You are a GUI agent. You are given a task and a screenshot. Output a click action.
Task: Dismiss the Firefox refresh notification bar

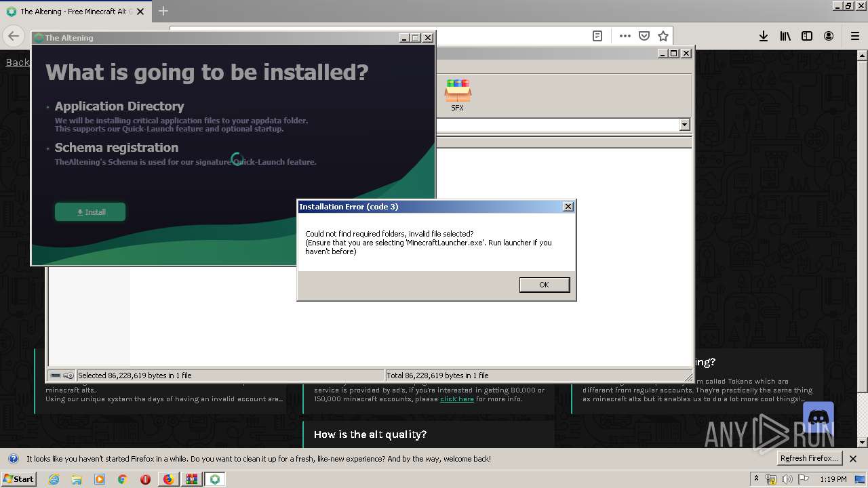tap(853, 459)
